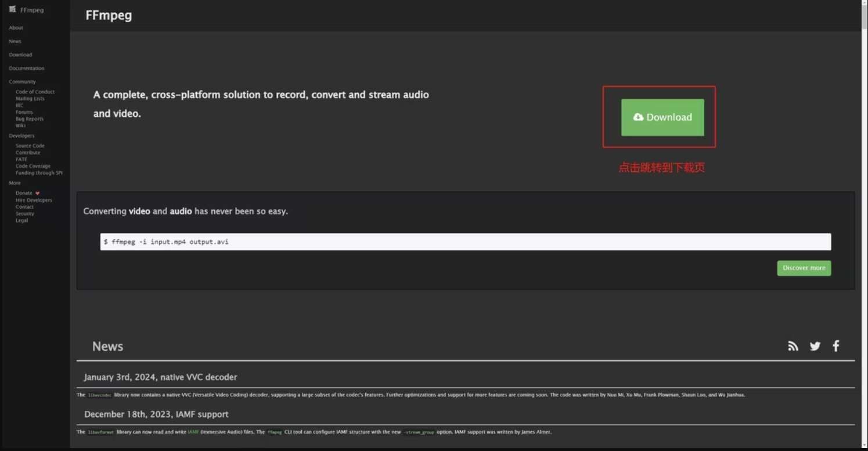Open January 3rd native VVC decoder headline
Screen dimensions: 868x451
[160, 377]
